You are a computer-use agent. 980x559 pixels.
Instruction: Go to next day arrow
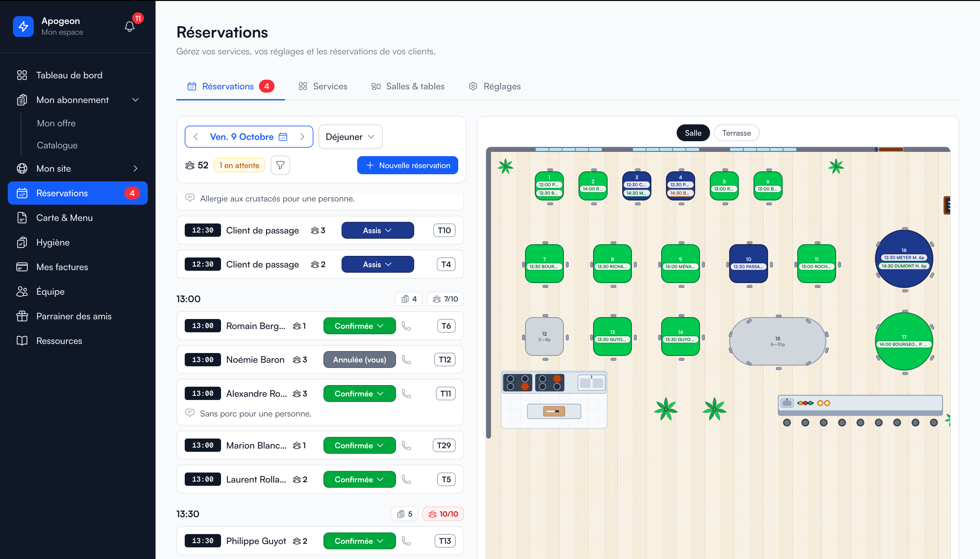[302, 137]
